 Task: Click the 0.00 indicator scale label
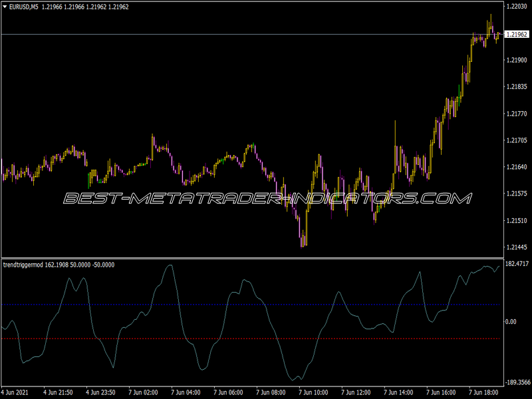coord(511,322)
